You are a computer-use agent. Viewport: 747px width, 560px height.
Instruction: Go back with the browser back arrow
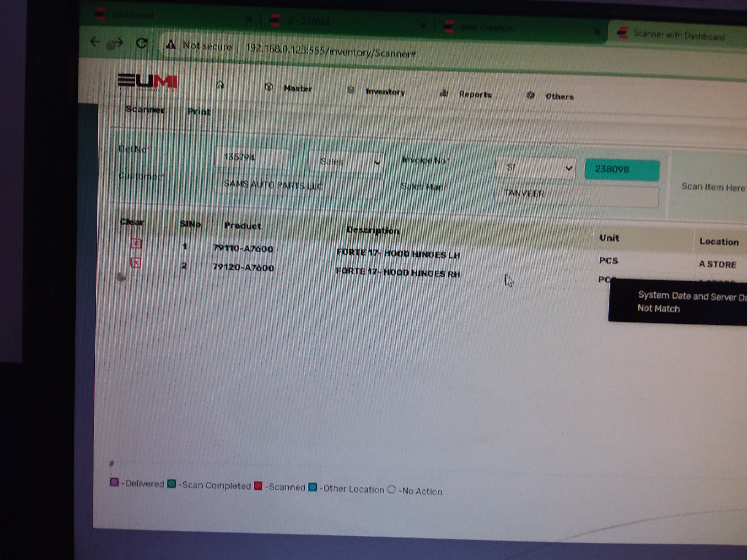[x=95, y=42]
